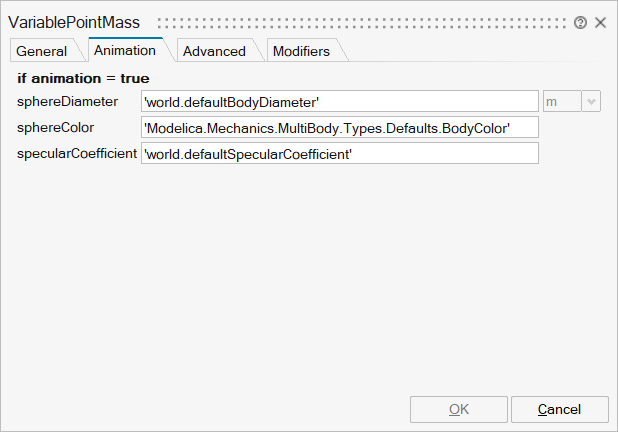Go to the Modifiers tab
Screen dimensions: 618x432
click(x=301, y=51)
